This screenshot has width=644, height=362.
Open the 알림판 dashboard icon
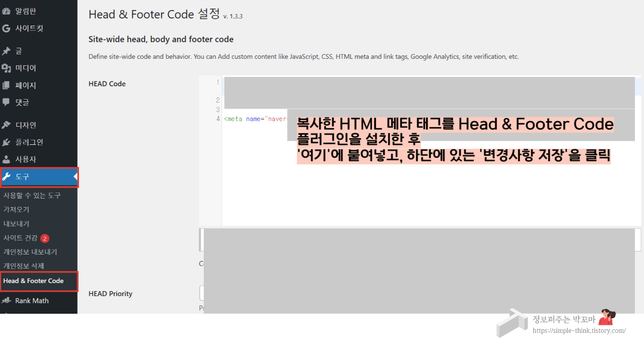[x=6, y=11]
